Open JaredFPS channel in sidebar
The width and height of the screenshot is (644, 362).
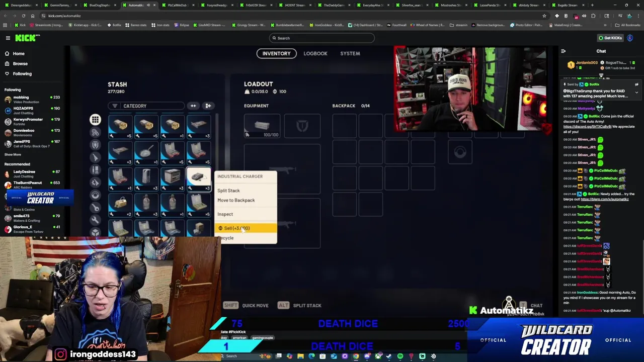tap(31, 143)
